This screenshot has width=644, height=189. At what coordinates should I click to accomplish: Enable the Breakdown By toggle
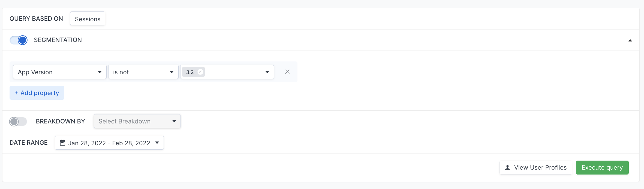click(x=18, y=121)
